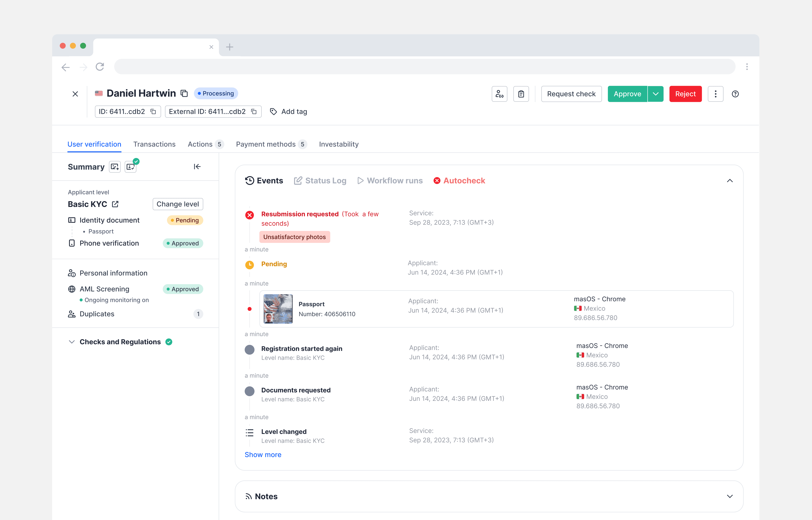Click the Phone verification icon
The width and height of the screenshot is (812, 520).
(x=72, y=243)
